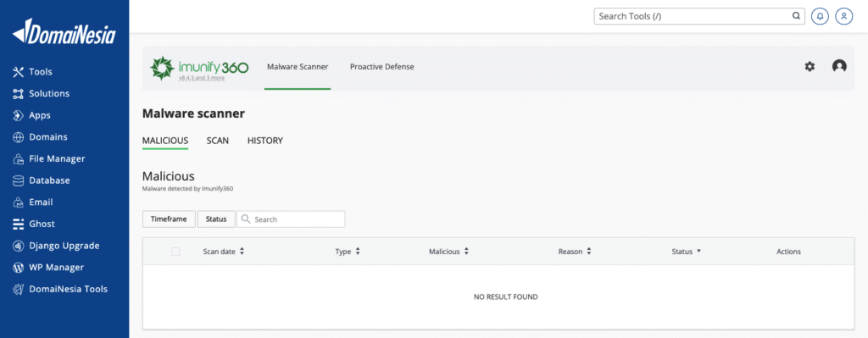Sort by Status column header
The width and height of the screenshot is (868, 338).
click(687, 251)
